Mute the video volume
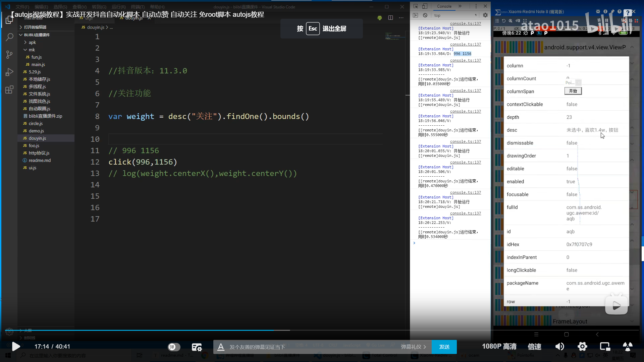 559,347
